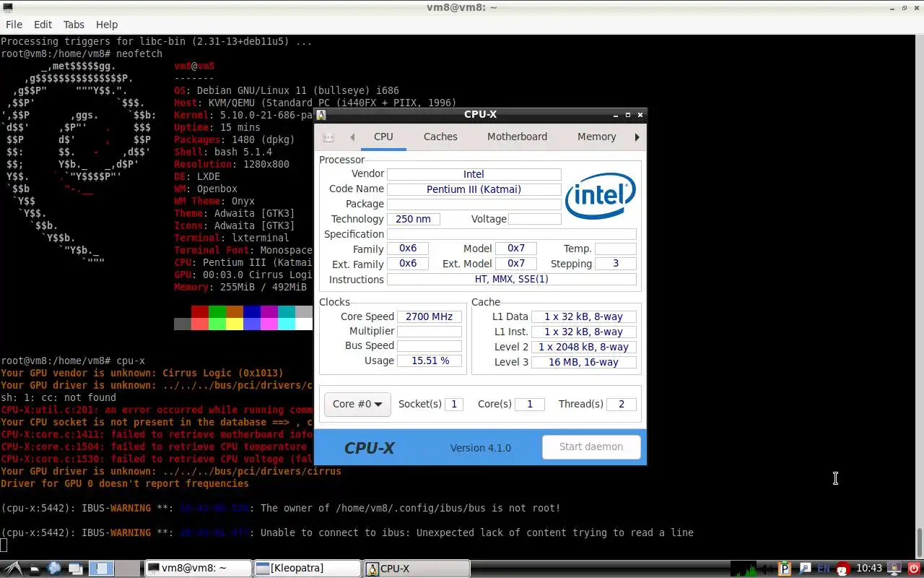The image size is (924, 578).
Task: Open the Memory tab
Action: pos(596,137)
